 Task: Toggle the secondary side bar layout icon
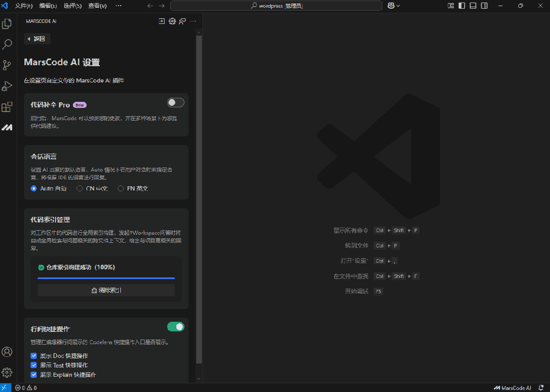[484, 6]
